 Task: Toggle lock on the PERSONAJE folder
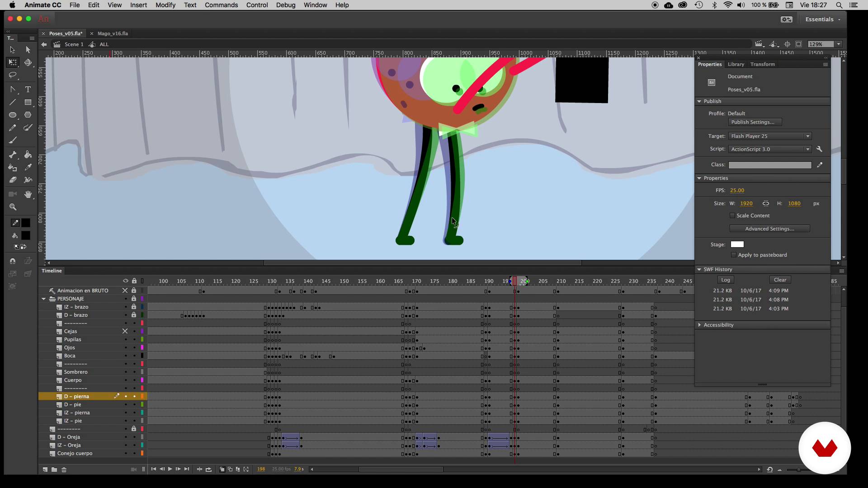point(134,299)
